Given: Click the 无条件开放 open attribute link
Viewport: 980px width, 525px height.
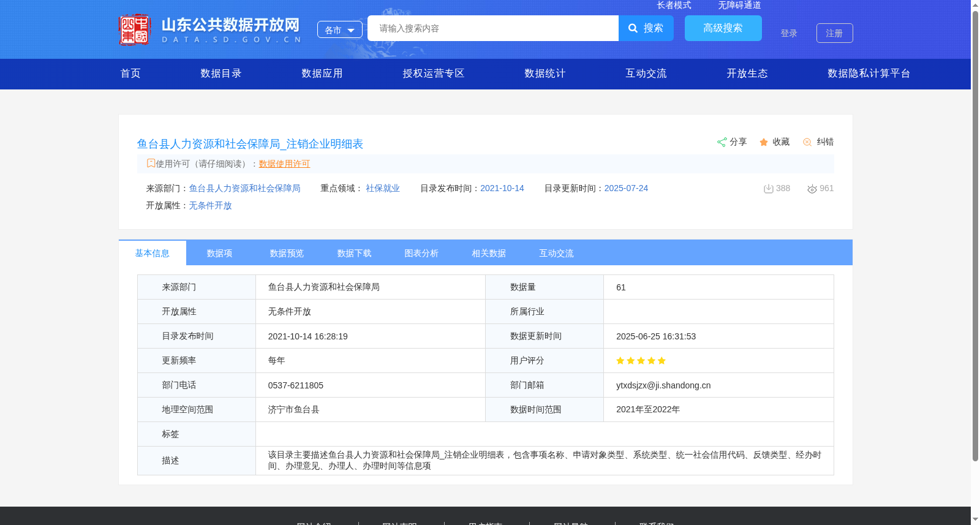Looking at the screenshot, I should pos(210,205).
